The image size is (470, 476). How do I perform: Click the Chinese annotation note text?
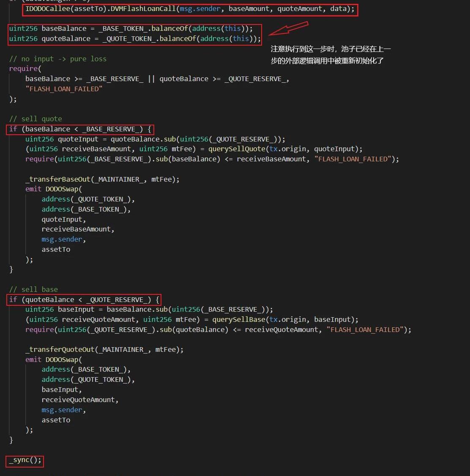[x=331, y=55]
